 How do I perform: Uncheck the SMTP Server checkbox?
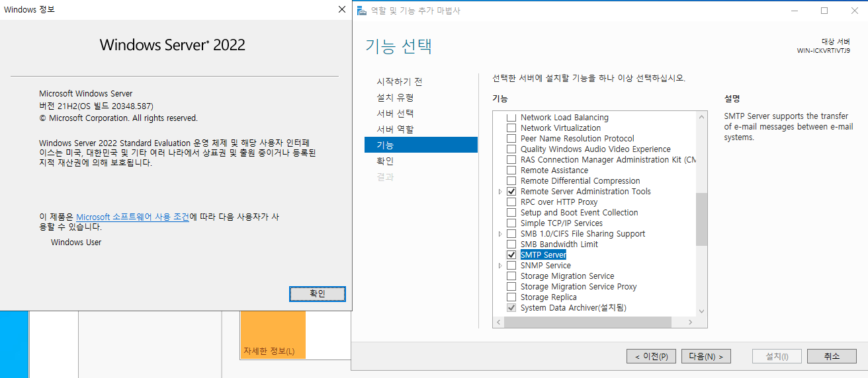point(511,255)
